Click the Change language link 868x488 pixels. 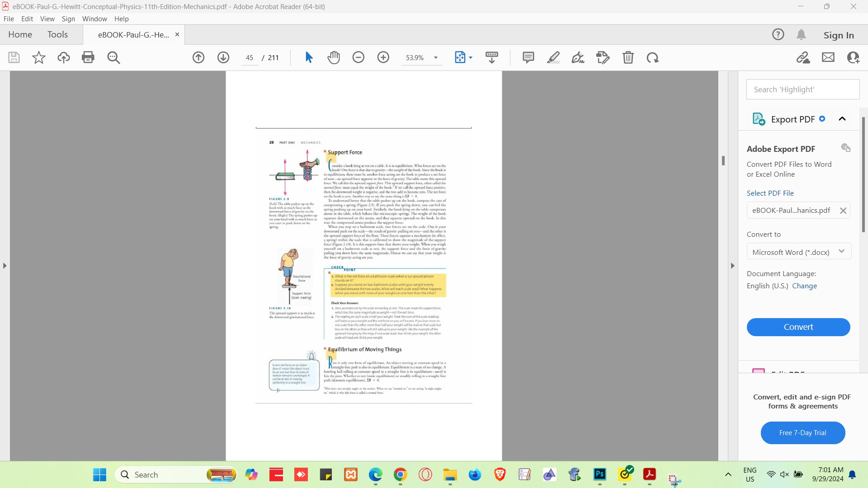(x=804, y=286)
